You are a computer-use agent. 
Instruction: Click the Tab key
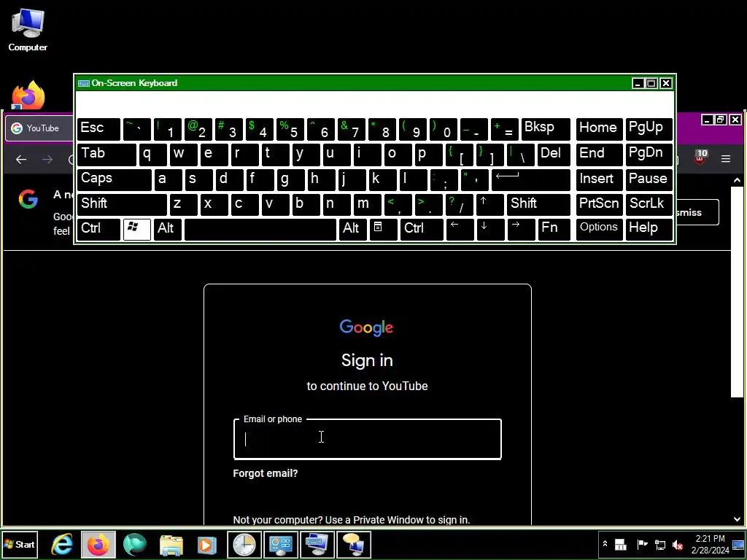tap(107, 155)
